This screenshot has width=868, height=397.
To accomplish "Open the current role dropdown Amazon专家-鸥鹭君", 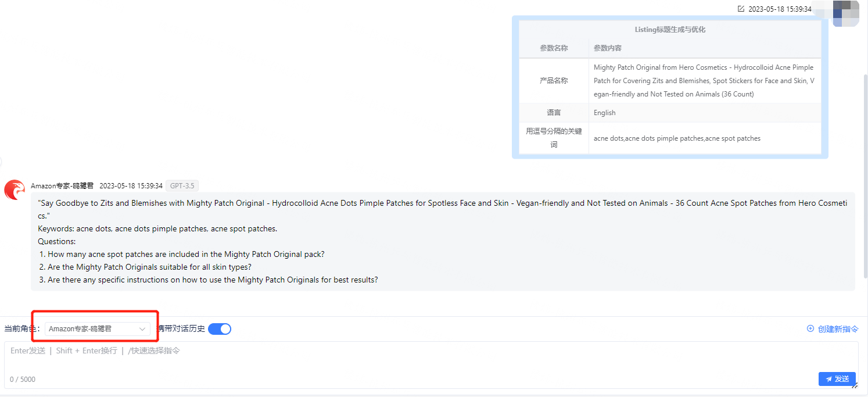I will [x=98, y=329].
